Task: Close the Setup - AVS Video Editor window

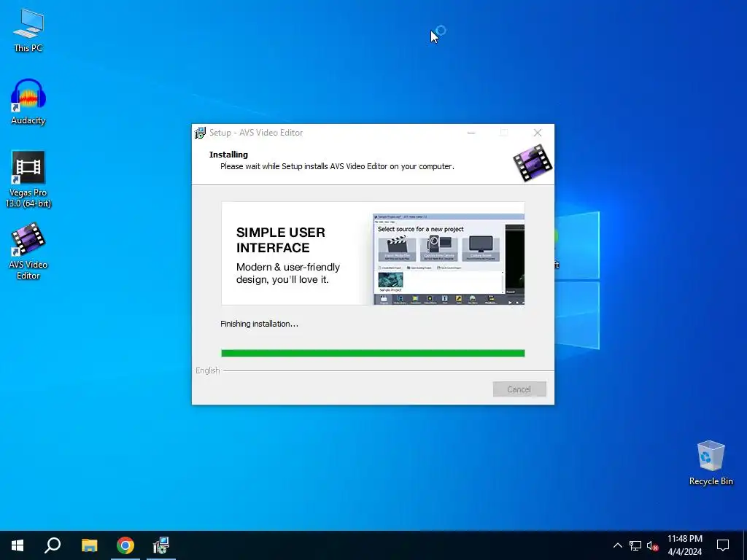Action: 538,133
